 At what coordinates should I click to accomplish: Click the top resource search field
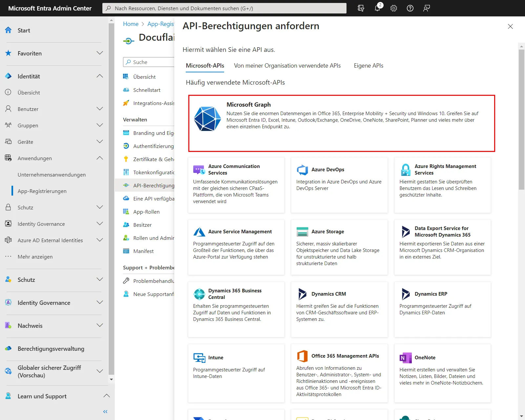click(224, 8)
